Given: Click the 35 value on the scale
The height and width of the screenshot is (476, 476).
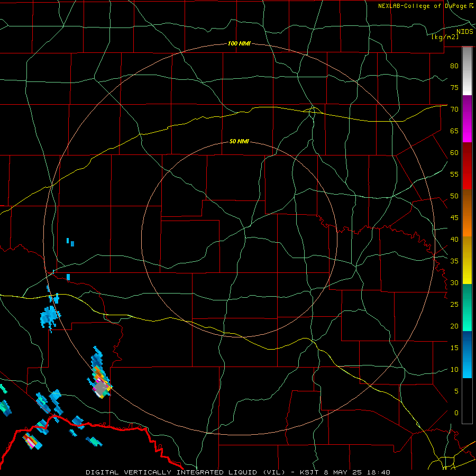Looking at the screenshot, I should [454, 261].
